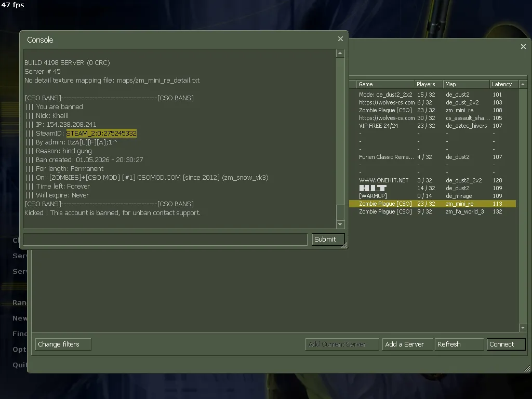
Task: Sort the server list by Latency column
Action: 504,84
